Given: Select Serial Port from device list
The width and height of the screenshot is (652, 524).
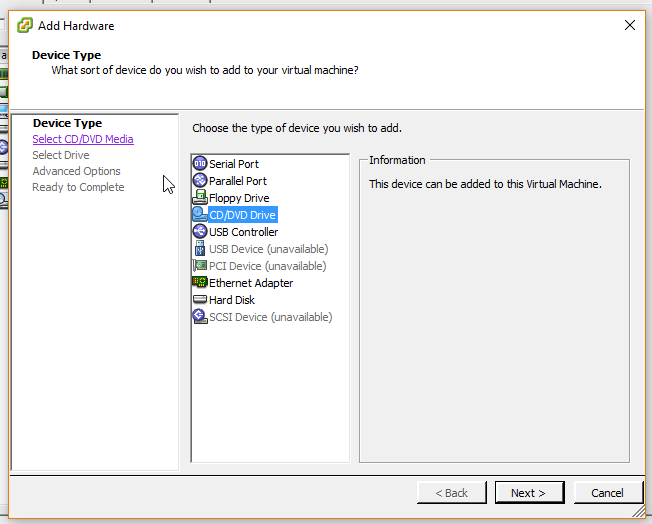Looking at the screenshot, I should pos(234,164).
